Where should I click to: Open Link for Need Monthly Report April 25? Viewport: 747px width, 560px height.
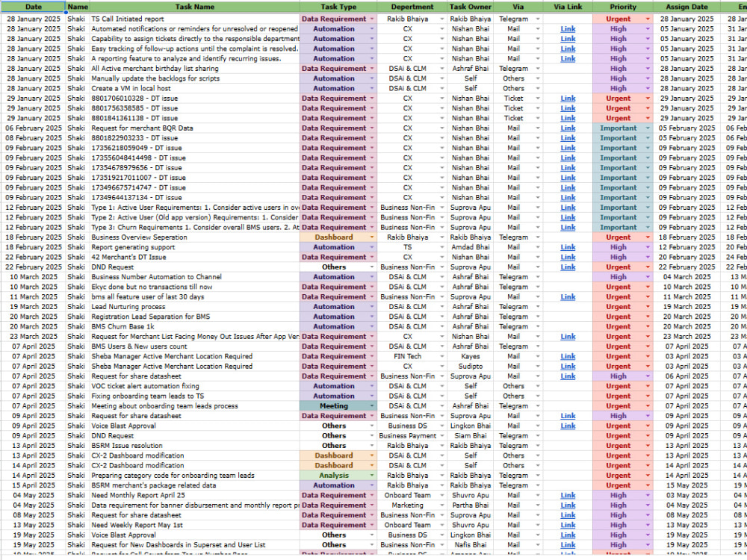pyautogui.click(x=568, y=495)
